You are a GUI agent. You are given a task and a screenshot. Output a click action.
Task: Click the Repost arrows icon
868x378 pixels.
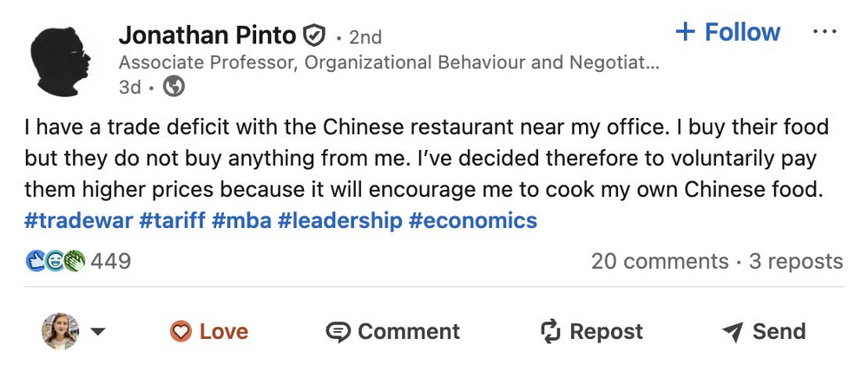point(550,331)
